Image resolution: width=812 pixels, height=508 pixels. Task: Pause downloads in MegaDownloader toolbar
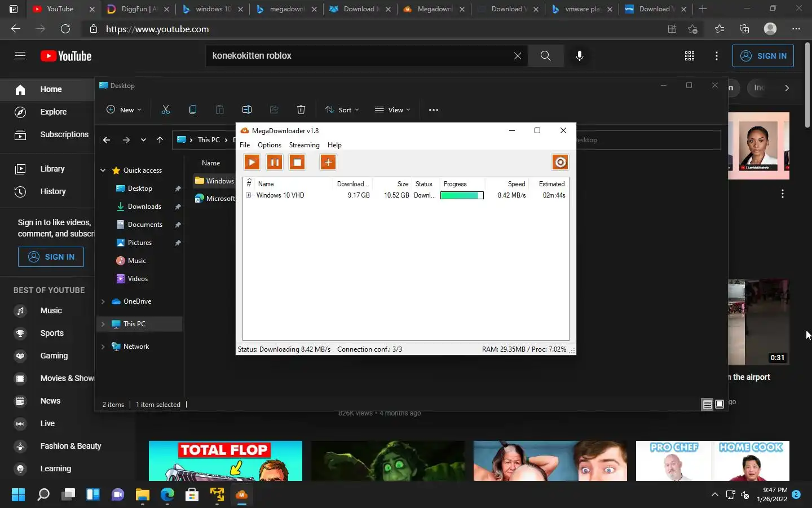coord(275,163)
